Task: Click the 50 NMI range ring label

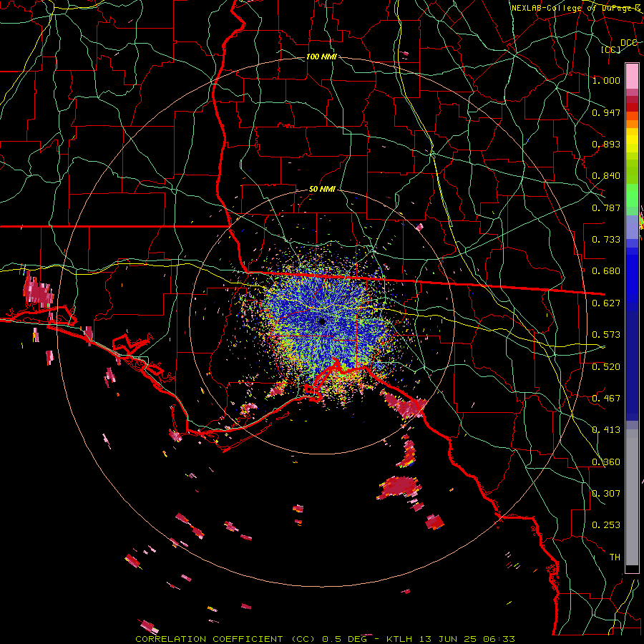Action: pyautogui.click(x=322, y=189)
